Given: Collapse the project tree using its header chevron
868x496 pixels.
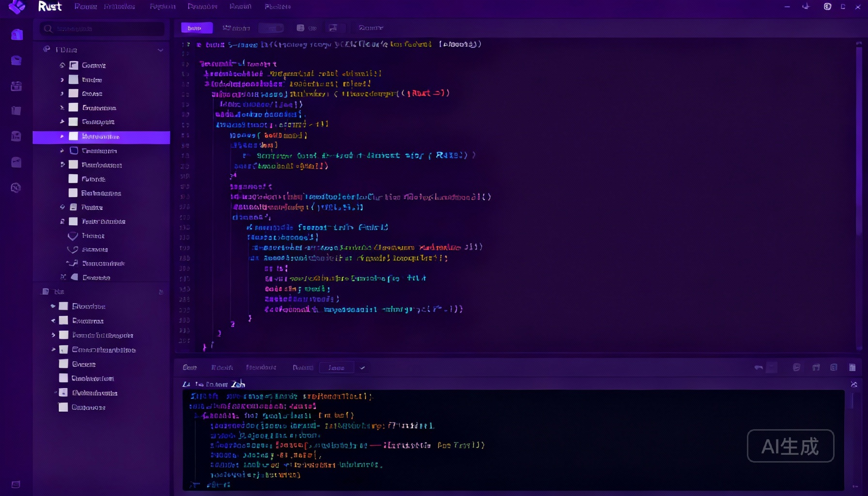Looking at the screenshot, I should [x=160, y=50].
